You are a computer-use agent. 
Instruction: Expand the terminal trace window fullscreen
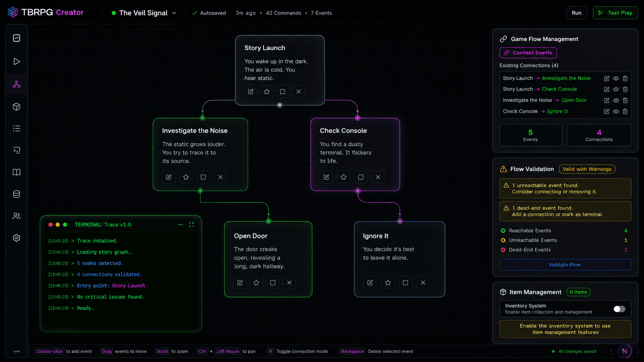[191, 225]
